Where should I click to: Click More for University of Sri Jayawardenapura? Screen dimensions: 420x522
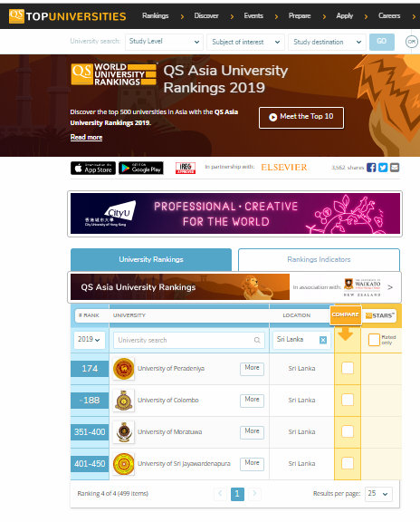[252, 464]
